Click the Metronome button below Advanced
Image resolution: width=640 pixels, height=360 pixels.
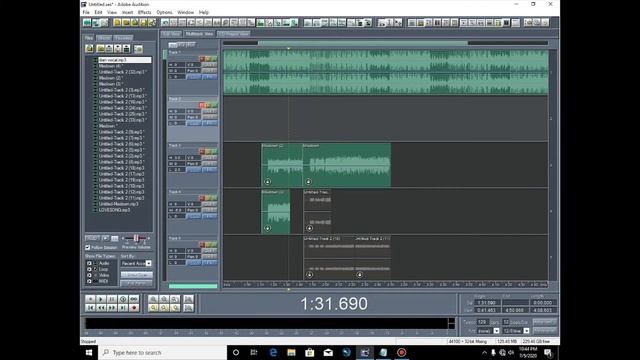click(545, 330)
